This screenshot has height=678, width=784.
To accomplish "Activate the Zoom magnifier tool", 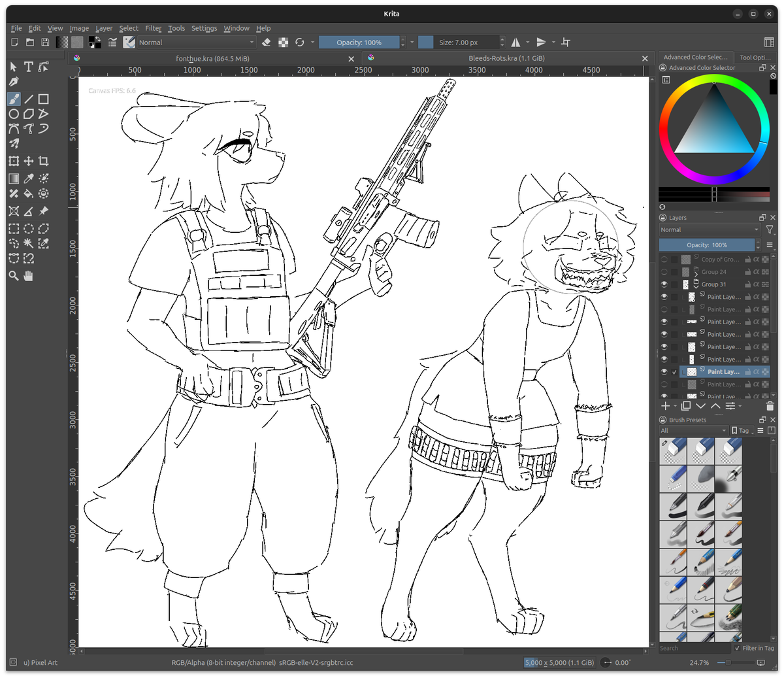I will (14, 276).
